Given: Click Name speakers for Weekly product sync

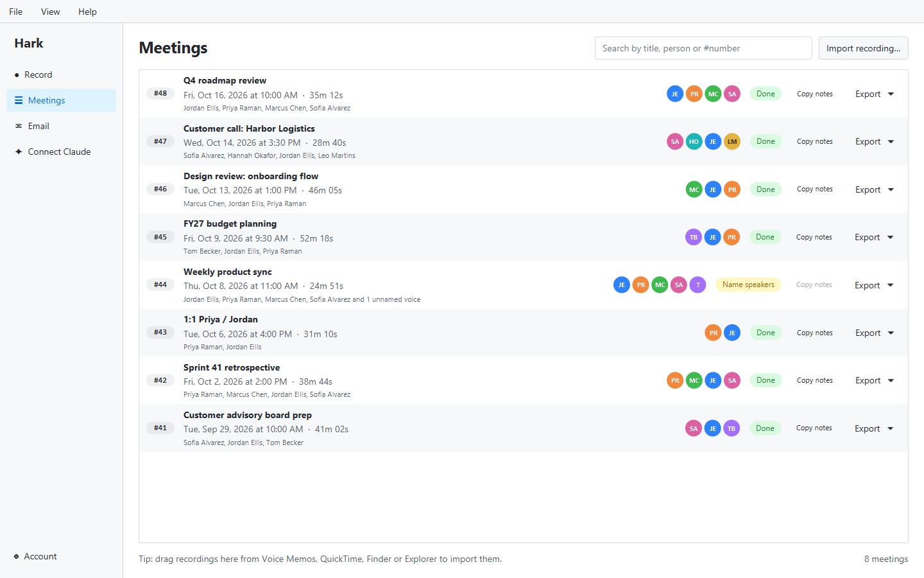Looking at the screenshot, I should click(748, 285).
